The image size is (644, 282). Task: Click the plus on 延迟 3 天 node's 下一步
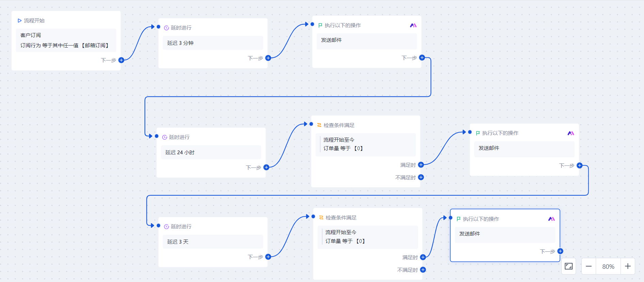click(268, 257)
